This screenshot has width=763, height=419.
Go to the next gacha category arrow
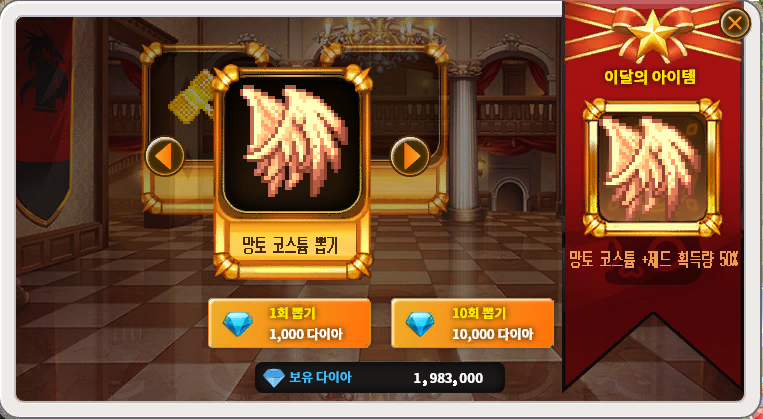click(x=410, y=156)
